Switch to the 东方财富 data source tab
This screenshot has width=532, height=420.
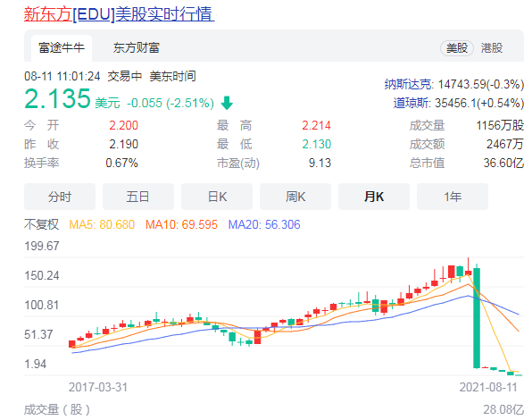click(x=137, y=48)
